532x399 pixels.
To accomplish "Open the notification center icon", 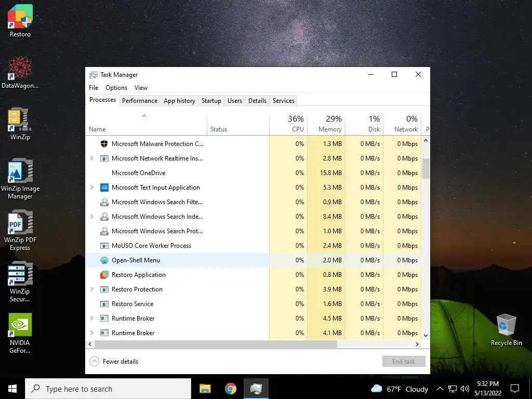I will click(x=515, y=389).
